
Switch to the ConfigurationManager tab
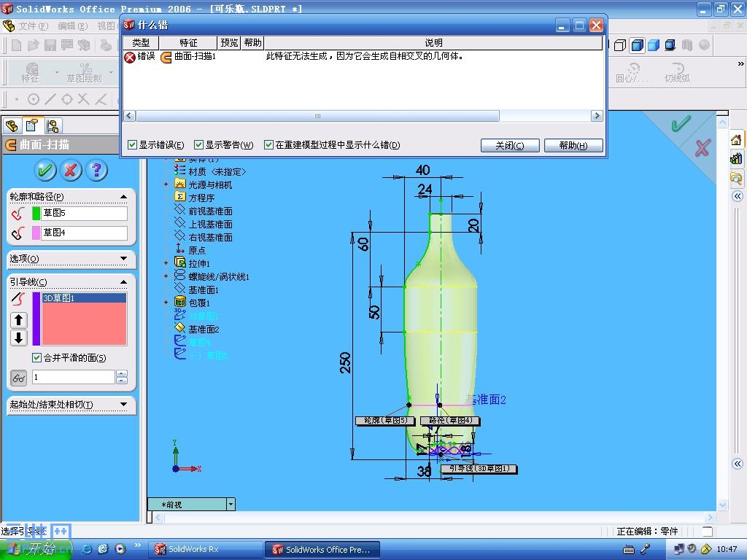click(x=53, y=125)
